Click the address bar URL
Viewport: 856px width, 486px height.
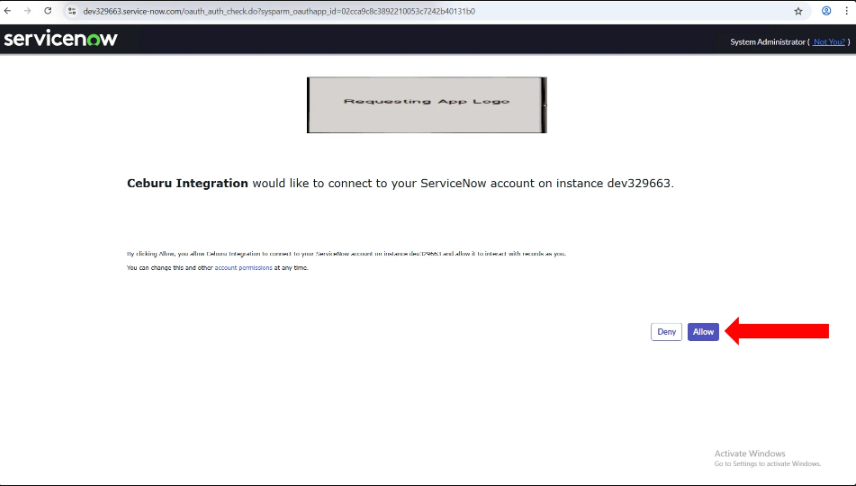279,11
